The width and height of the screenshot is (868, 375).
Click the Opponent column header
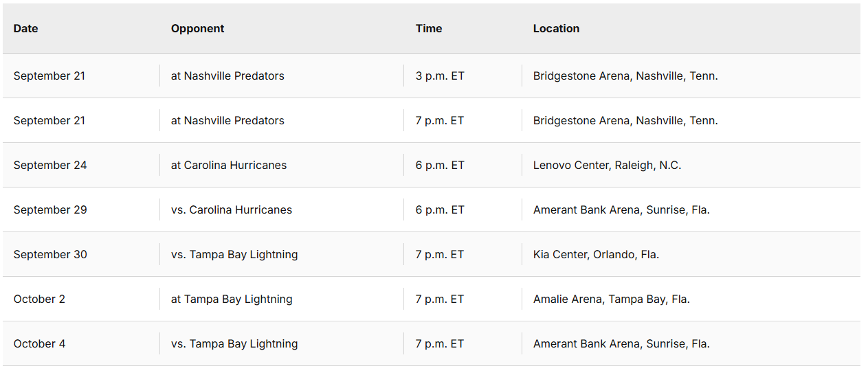[x=198, y=29]
